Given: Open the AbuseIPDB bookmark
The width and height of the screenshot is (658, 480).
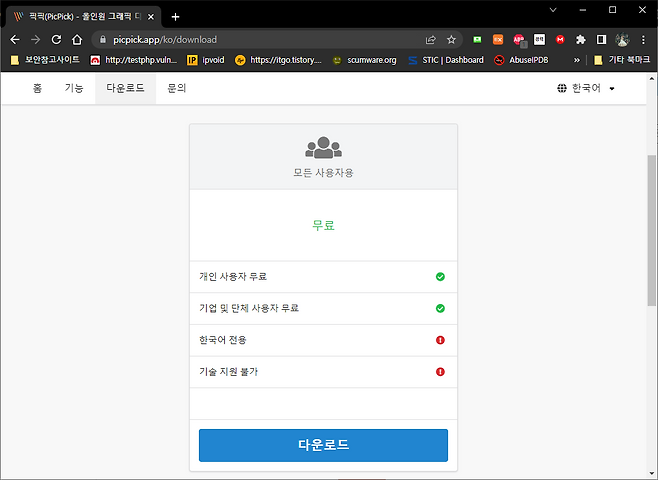Looking at the screenshot, I should (521, 60).
